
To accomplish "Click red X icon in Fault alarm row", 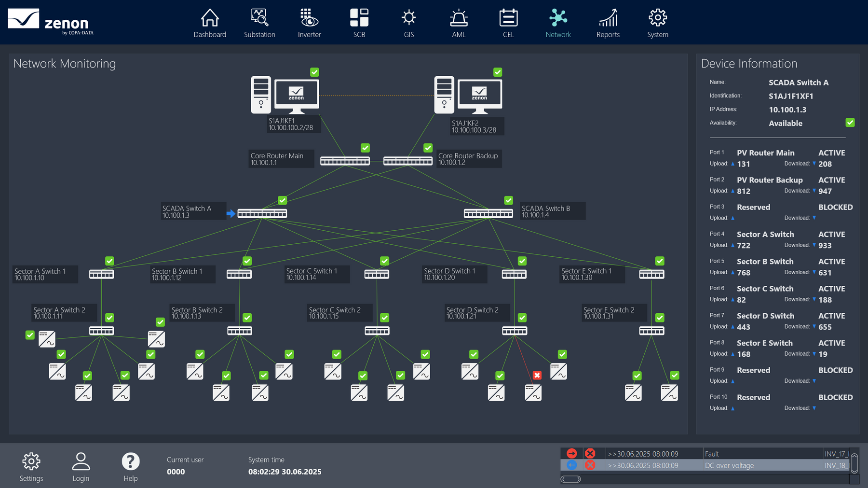I will click(590, 454).
